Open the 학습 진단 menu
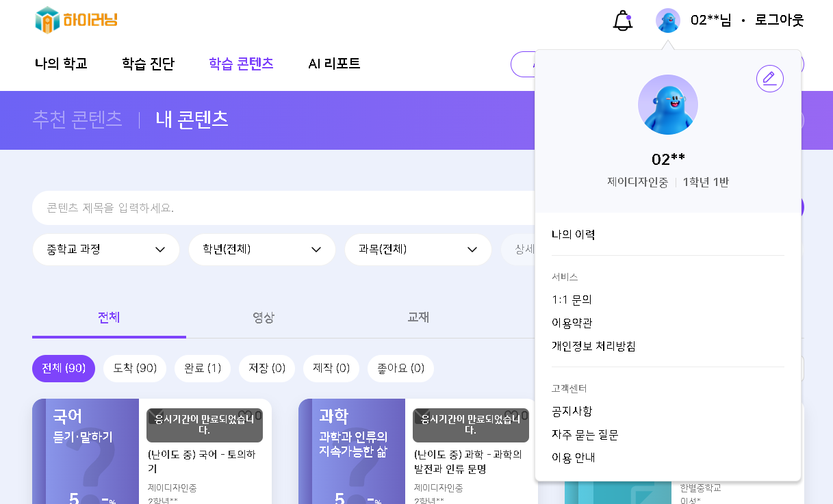The height and width of the screenshot is (504, 833). (x=148, y=64)
